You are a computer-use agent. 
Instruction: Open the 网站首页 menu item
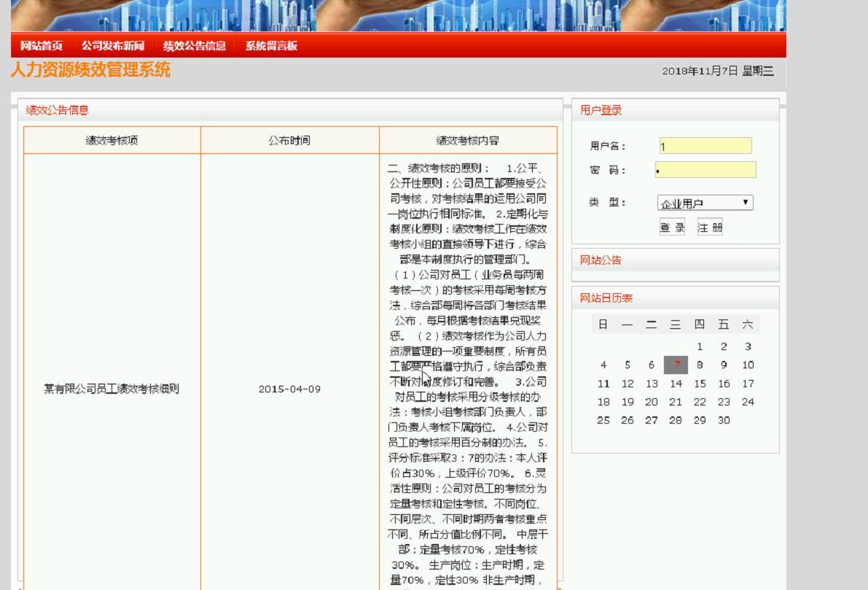click(x=42, y=46)
